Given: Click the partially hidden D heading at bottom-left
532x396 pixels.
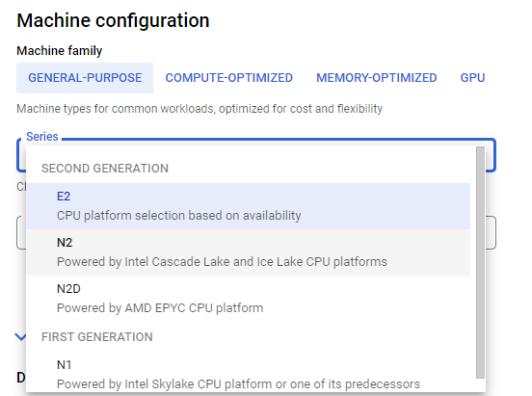Looking at the screenshot, I should click(x=21, y=378).
